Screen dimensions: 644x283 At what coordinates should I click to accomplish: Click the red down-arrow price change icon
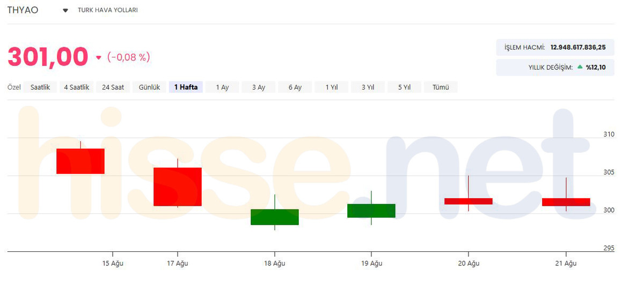(x=98, y=58)
